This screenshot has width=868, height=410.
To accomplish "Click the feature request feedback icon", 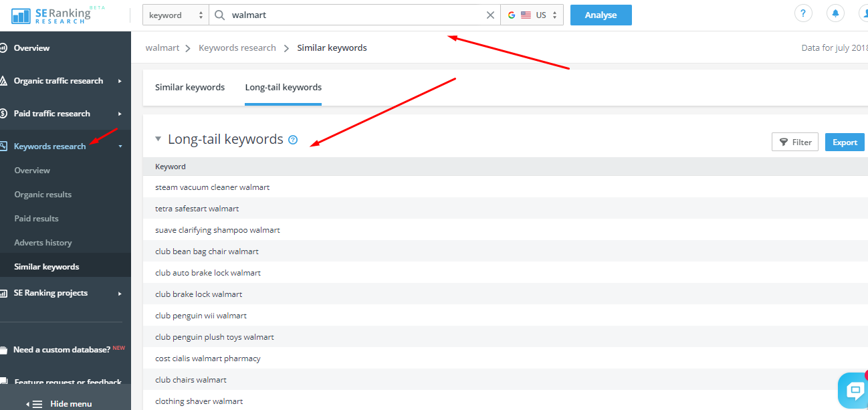I will 3,382.
